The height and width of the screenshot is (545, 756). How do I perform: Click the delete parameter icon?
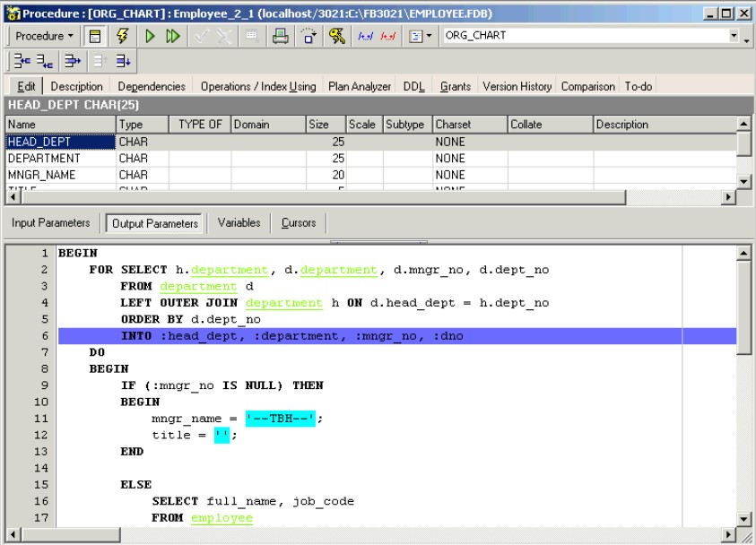coord(73,61)
